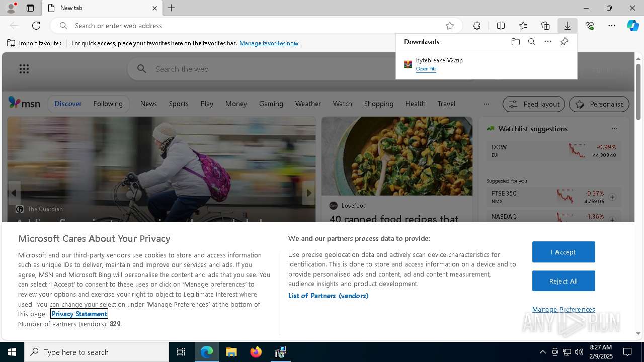Add this page to favorites star
This screenshot has width=644, height=362.
[450, 26]
